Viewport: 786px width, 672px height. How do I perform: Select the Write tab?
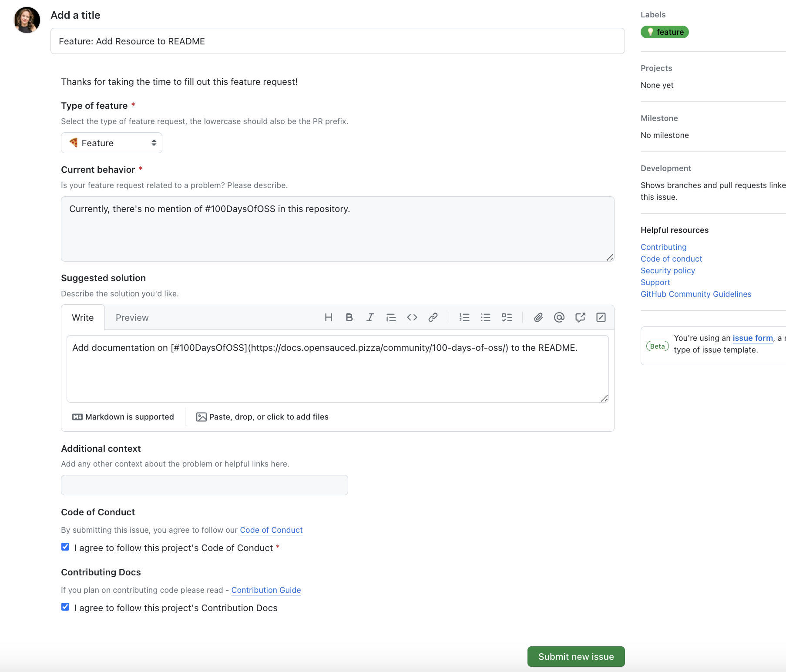[x=82, y=317]
